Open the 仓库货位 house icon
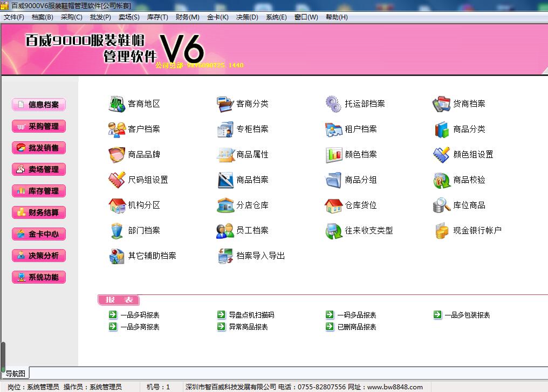This screenshot has height=392, width=548. tap(333, 205)
